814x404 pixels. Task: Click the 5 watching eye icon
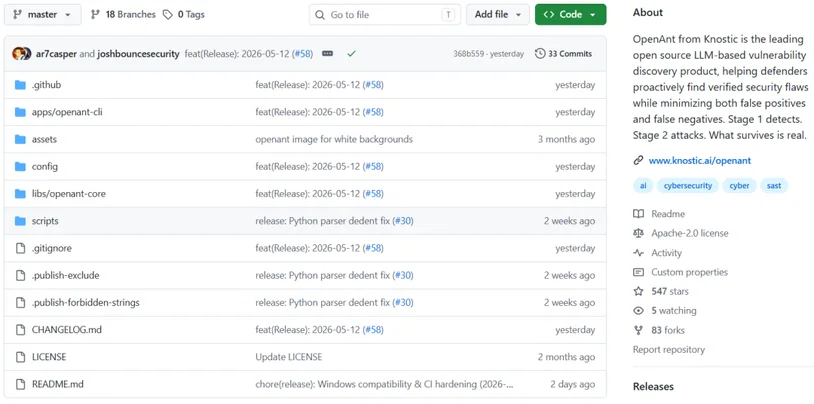[x=638, y=311]
